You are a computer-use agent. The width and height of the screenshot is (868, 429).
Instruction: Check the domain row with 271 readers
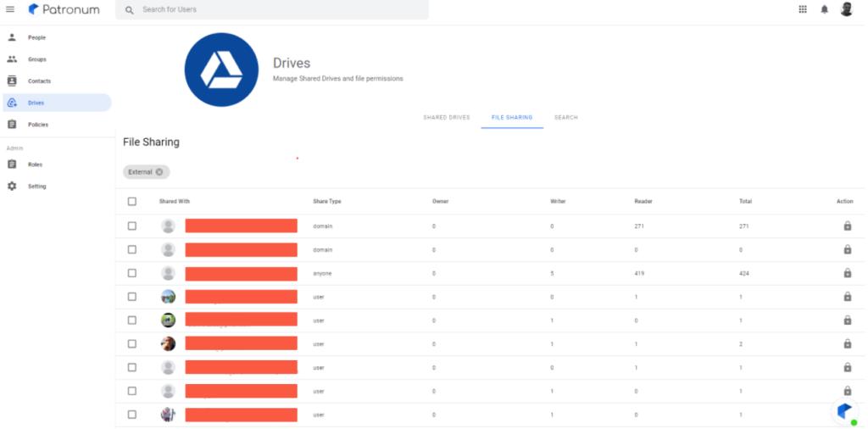(x=131, y=226)
